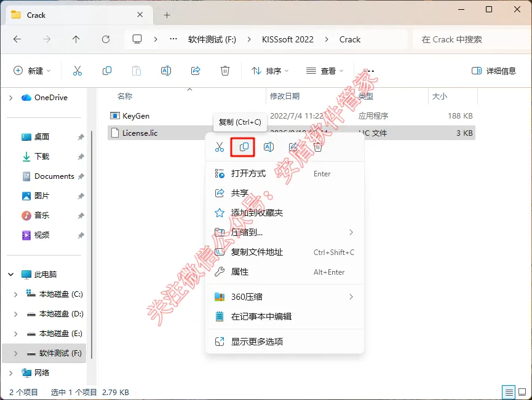Select Cut icon in context menu
The width and height of the screenshot is (532, 400).
[x=220, y=147]
